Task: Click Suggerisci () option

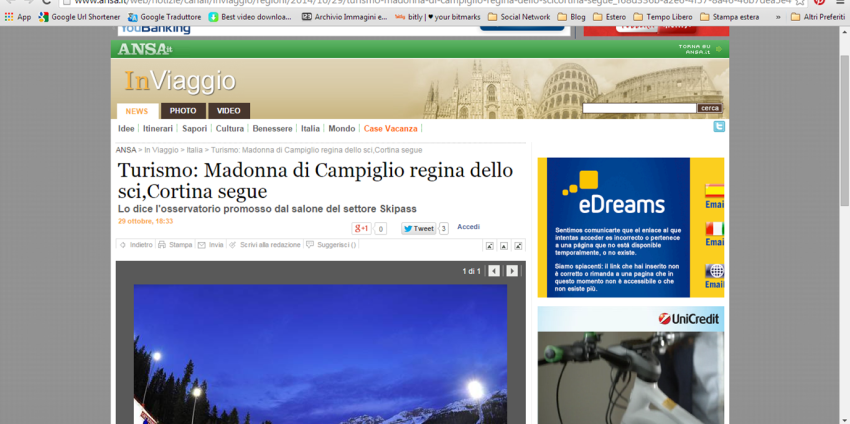Action: pyautogui.click(x=331, y=245)
